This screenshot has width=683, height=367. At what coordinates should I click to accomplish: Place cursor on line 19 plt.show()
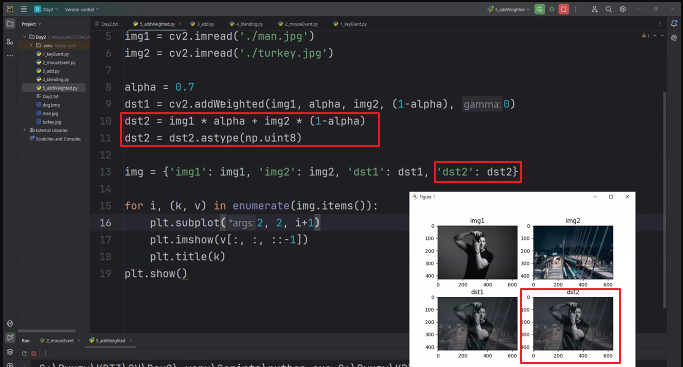(x=156, y=274)
